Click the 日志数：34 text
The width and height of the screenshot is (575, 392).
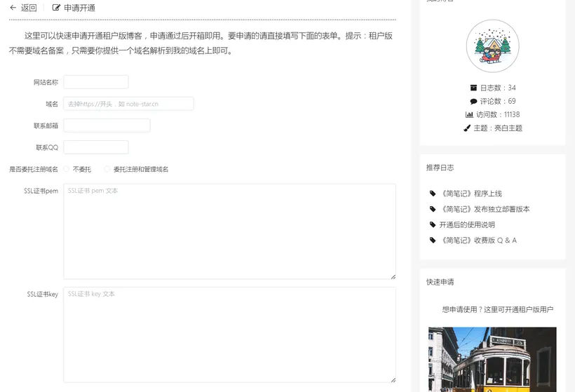[x=498, y=88]
